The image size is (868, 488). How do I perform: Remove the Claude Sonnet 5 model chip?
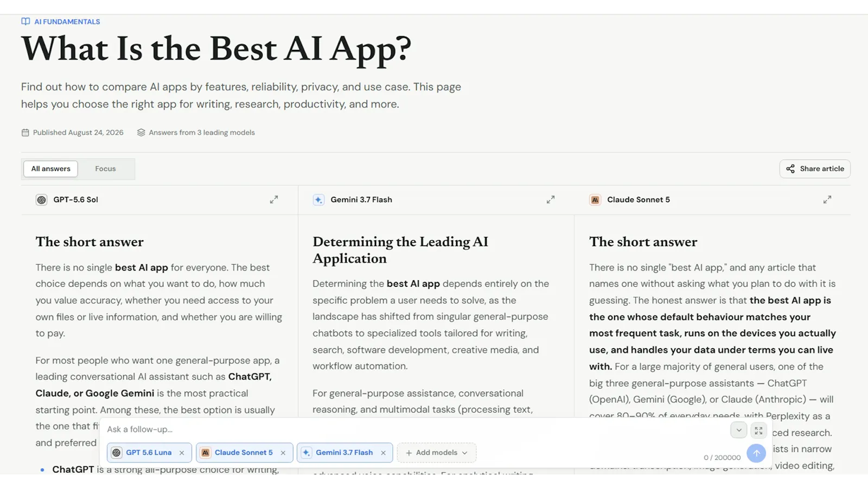pyautogui.click(x=283, y=453)
